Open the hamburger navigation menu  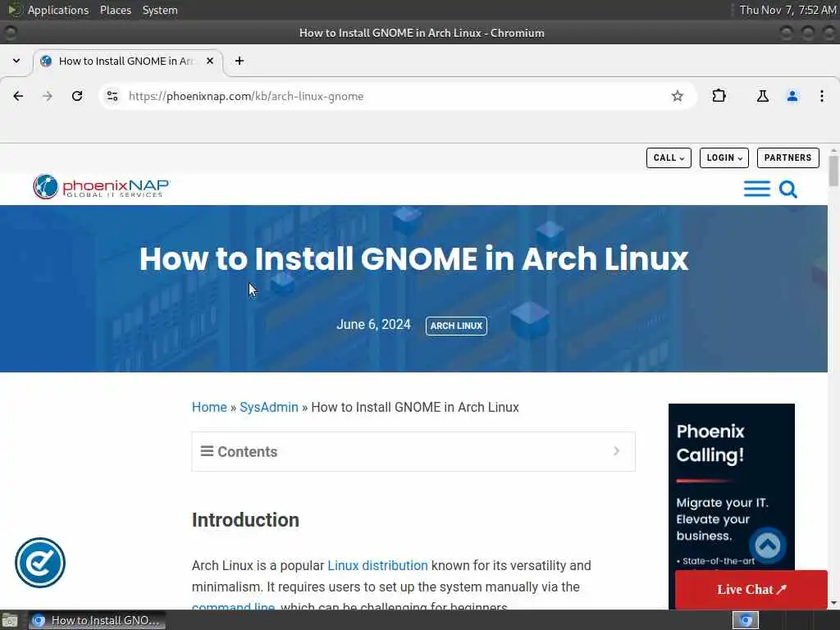[757, 189]
